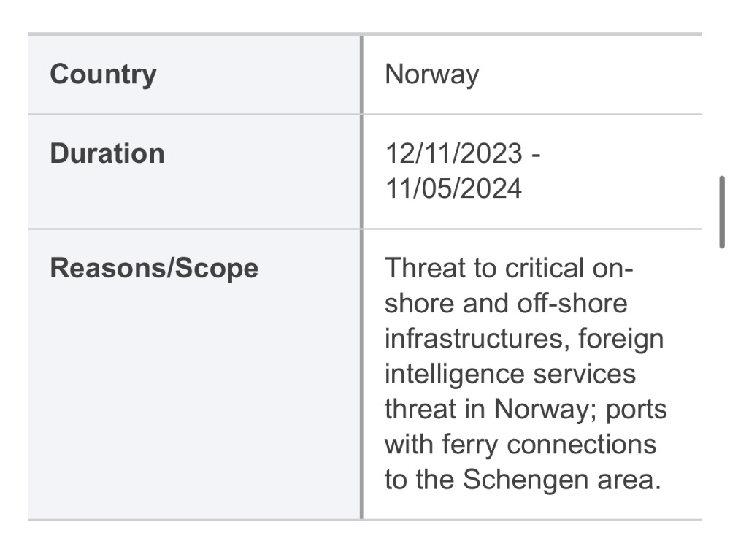The width and height of the screenshot is (730, 560).
Task: Click the Norway country value
Action: click(x=432, y=74)
